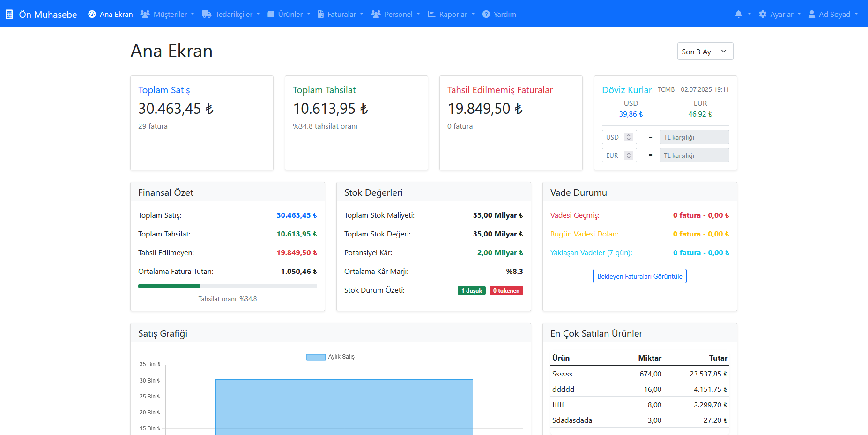Click the USD TL karşılığı result field
The height and width of the screenshot is (435, 868).
tap(694, 137)
